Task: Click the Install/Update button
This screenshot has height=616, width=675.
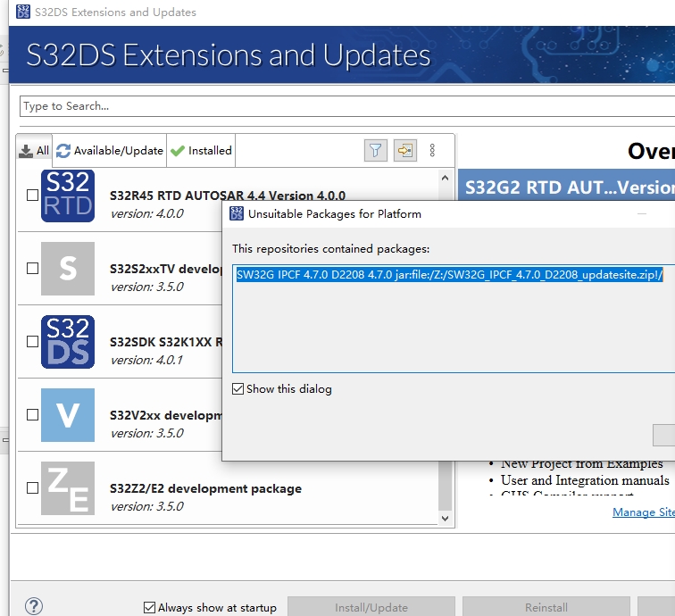Action: pos(371,607)
